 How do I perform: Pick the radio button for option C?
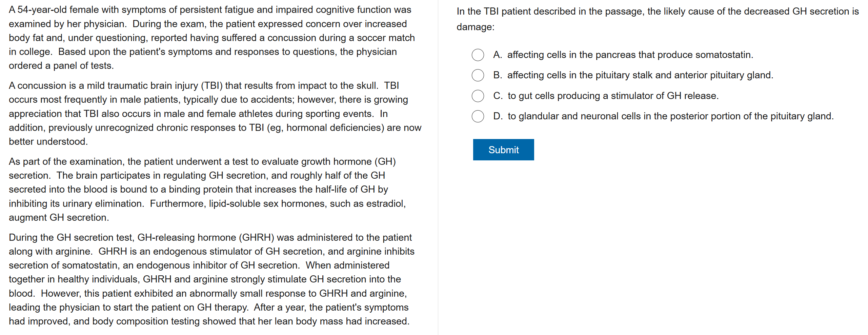(x=478, y=96)
